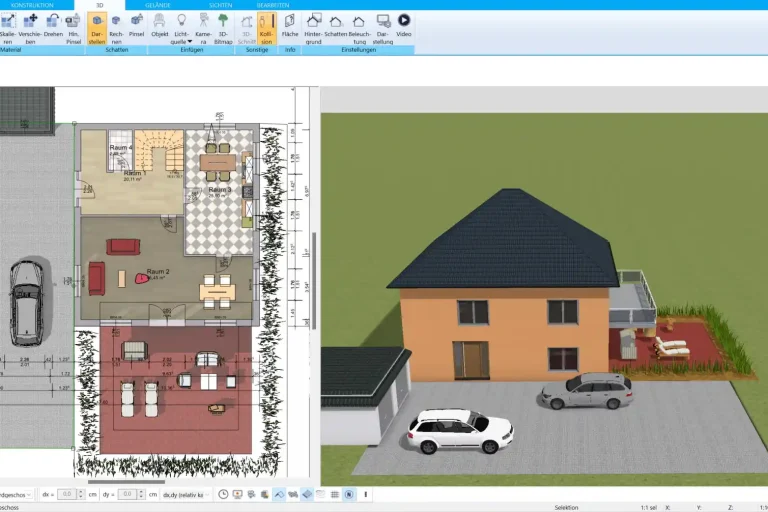Switch to the GELÄNDE tab
This screenshot has width=768, height=512.
(x=158, y=5)
